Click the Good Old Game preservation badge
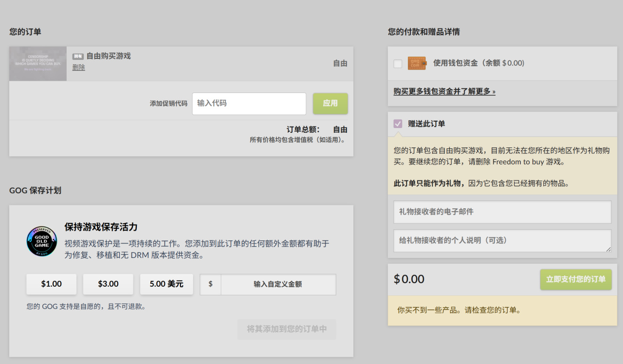623x364 pixels. (42, 241)
